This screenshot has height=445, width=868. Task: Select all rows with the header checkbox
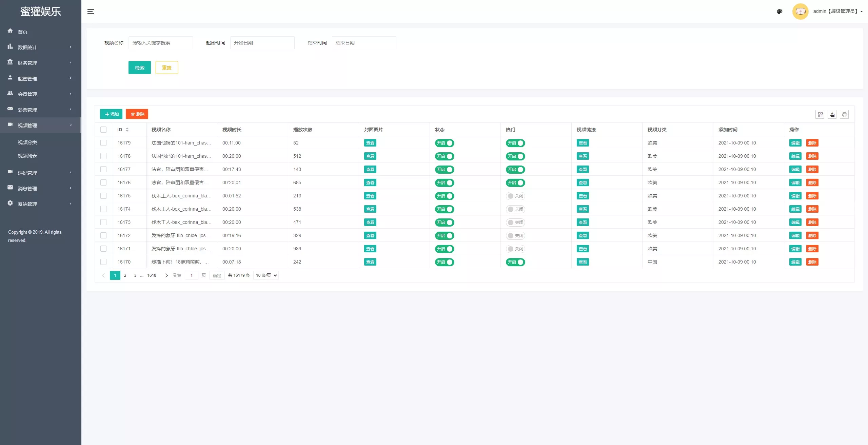103,130
